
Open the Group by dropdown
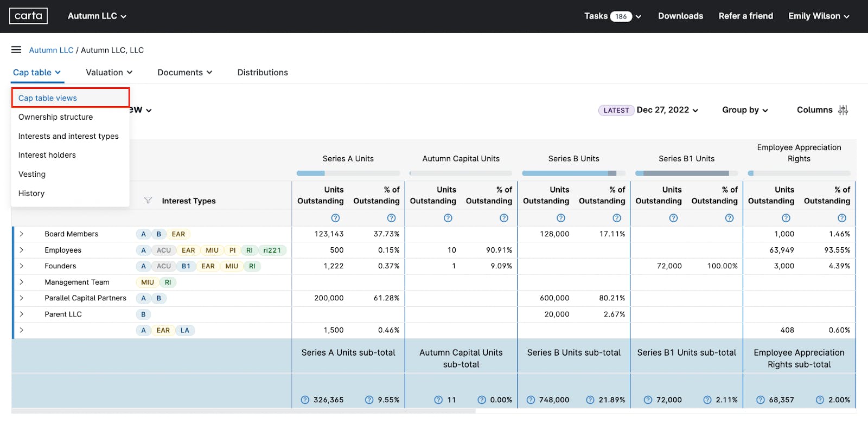coord(745,110)
